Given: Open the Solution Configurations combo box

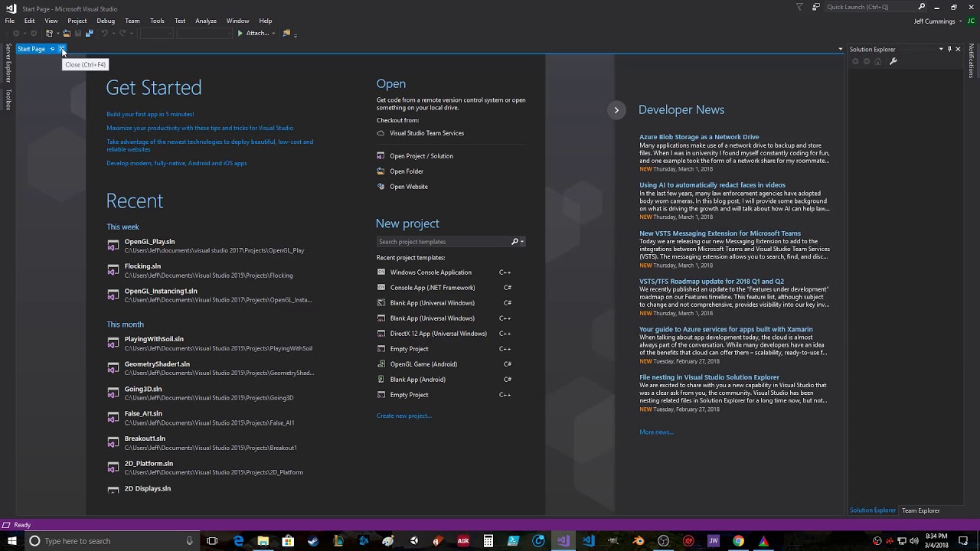Looking at the screenshot, I should [x=157, y=33].
